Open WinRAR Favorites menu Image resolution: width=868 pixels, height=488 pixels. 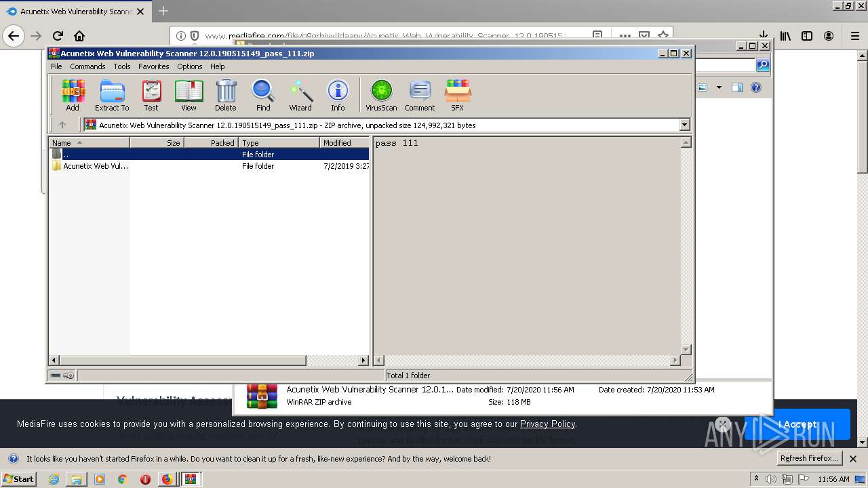click(x=154, y=66)
